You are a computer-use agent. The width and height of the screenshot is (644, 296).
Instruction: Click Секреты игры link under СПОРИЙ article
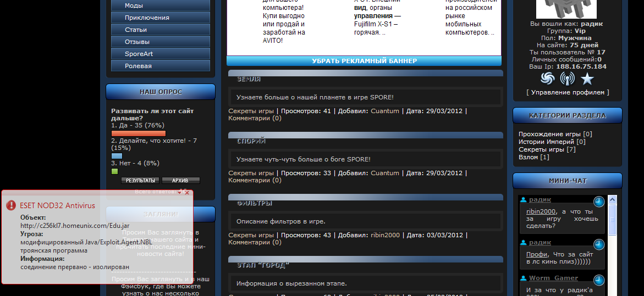click(x=251, y=173)
